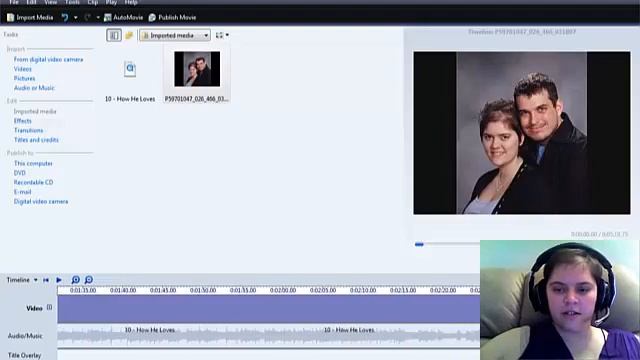Viewport: 640px width, 360px height.
Task: Select the video clip on the Video track
Action: click(x=269, y=309)
